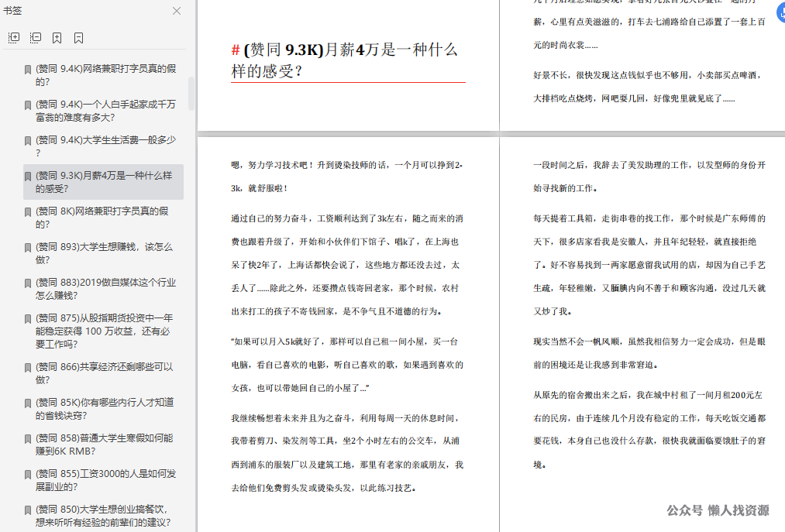Screen dimensions: 785x532
Task: Open bookmark 一个人白手起家成千万富翁的难度有多大
Action: 105,111
